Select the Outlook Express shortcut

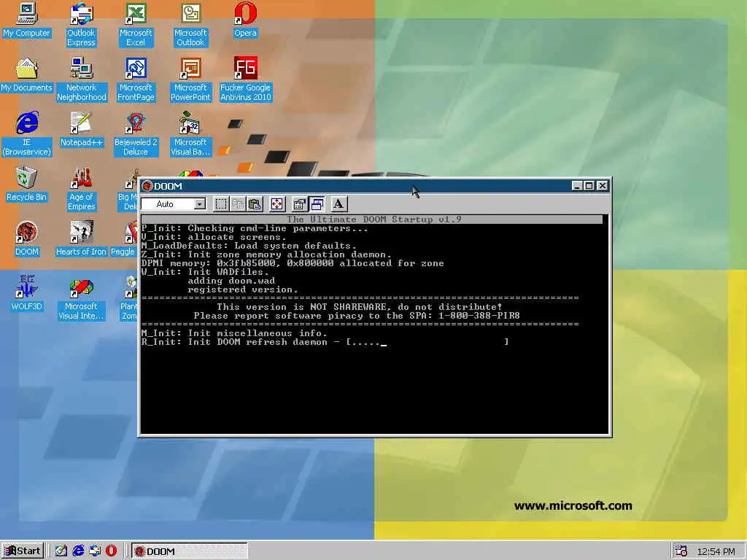pos(81,25)
